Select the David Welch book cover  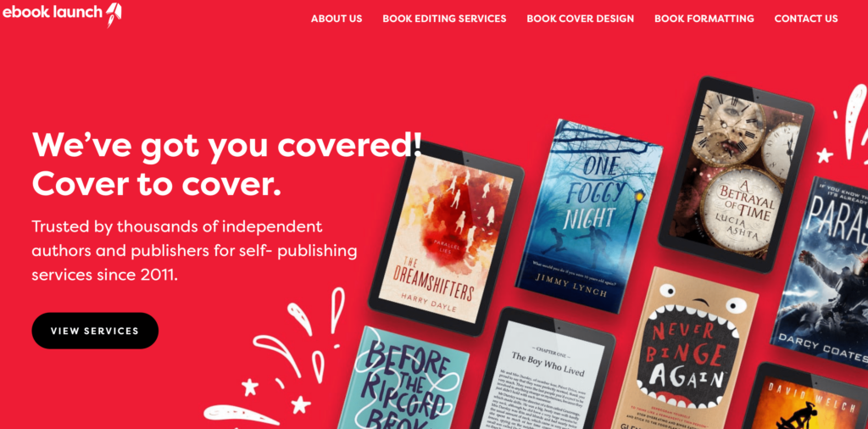808,398
